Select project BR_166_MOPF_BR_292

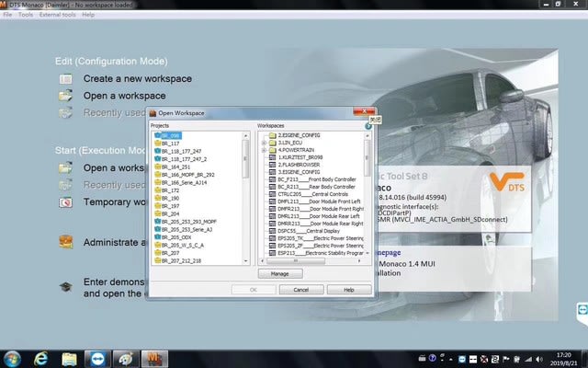coord(185,175)
